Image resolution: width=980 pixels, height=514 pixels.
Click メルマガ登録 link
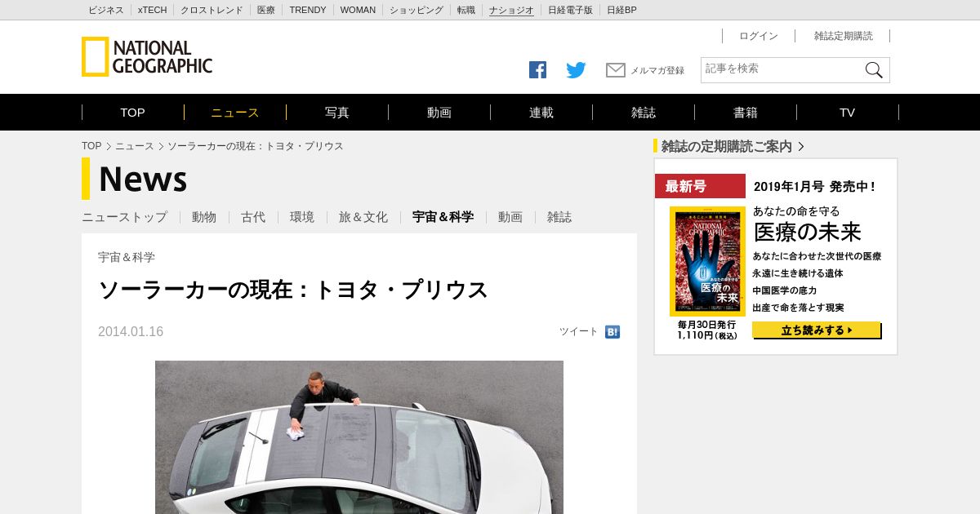pos(657,71)
